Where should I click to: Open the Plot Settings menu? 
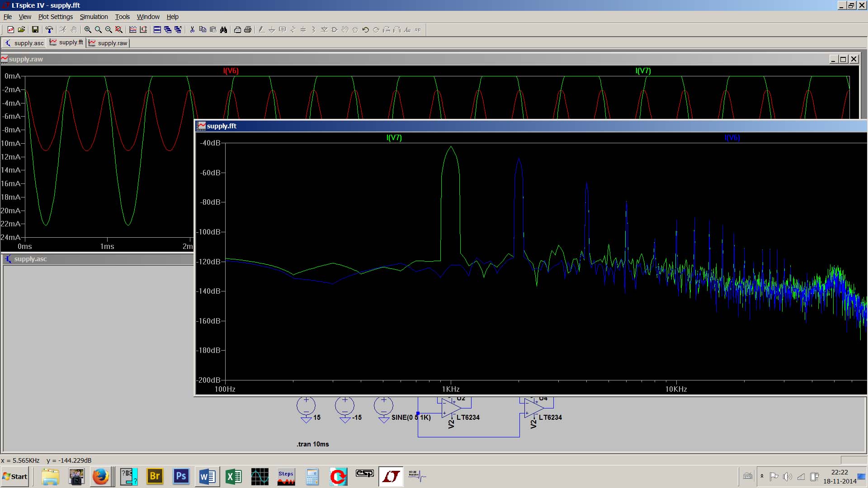coord(56,17)
